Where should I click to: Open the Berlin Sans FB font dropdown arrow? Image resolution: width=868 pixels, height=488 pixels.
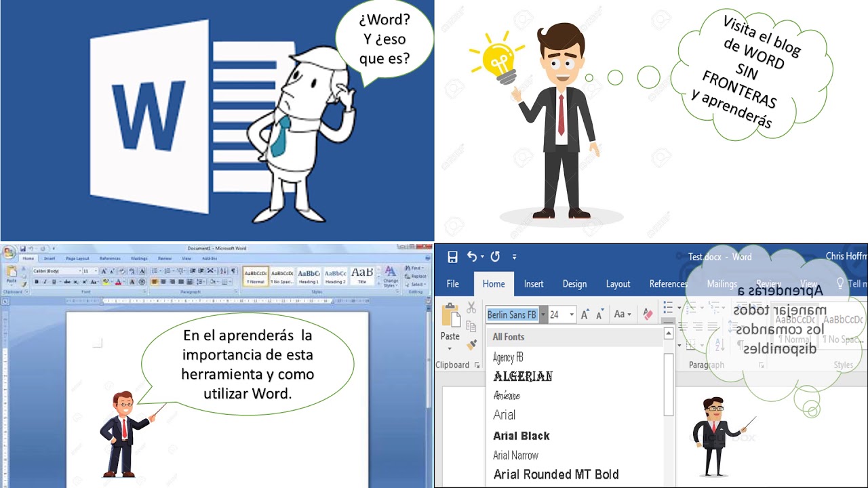(543, 314)
